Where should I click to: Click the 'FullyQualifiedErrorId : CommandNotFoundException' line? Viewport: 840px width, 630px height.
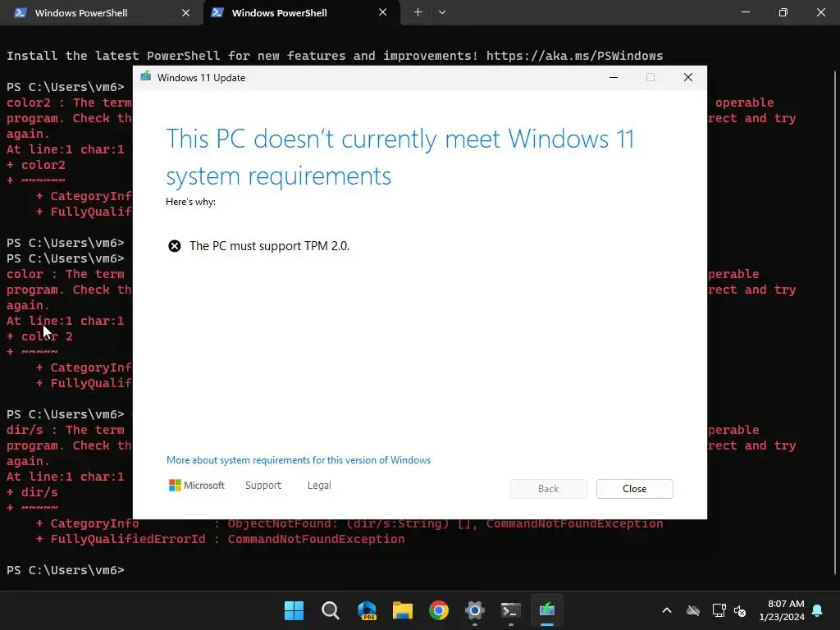pyautogui.click(x=220, y=539)
